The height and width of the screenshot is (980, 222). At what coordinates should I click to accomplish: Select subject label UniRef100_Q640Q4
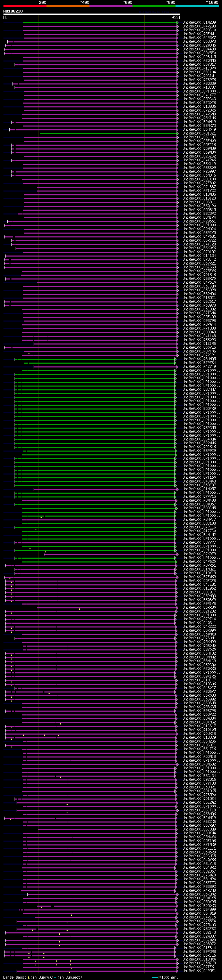coord(199,439)
